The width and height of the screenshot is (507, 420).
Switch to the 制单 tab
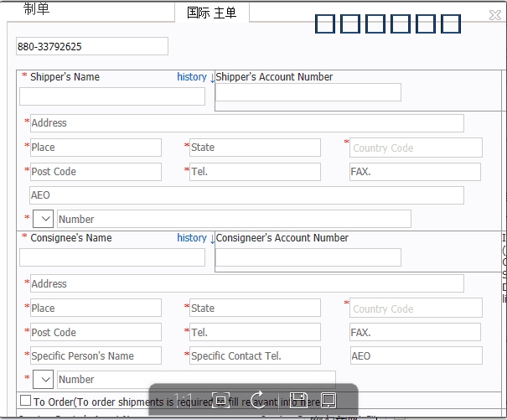36,10
